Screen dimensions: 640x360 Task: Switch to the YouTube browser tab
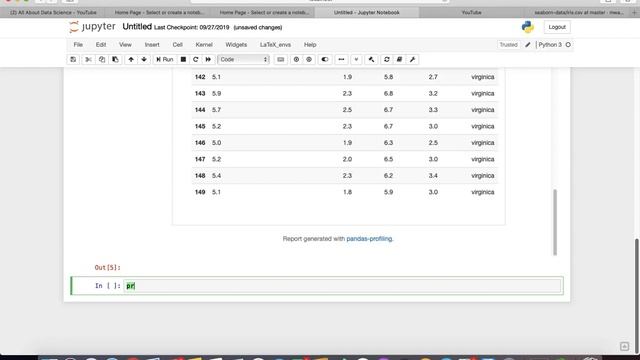471,13
